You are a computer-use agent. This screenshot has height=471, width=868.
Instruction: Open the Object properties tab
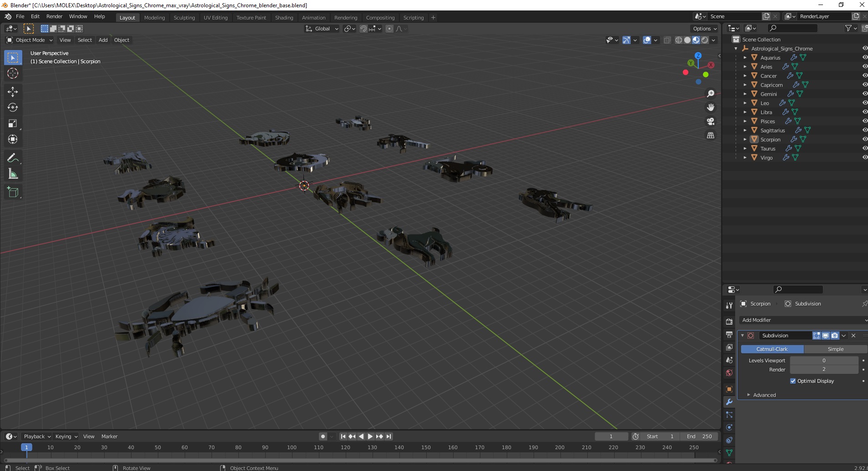729,389
